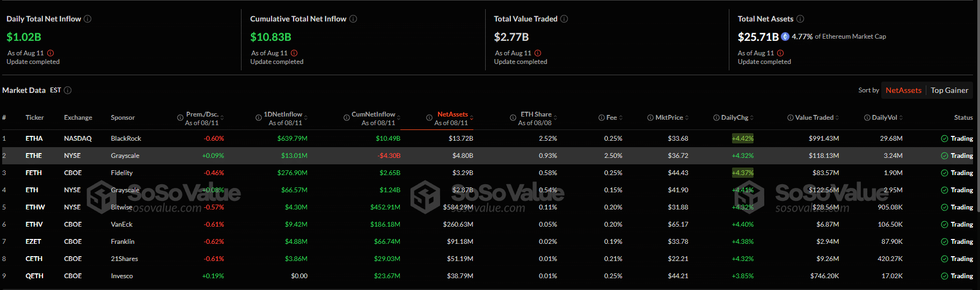The height and width of the screenshot is (290, 980).
Task: Sort by Prem./Dsc. column arrows
Action: (222, 118)
